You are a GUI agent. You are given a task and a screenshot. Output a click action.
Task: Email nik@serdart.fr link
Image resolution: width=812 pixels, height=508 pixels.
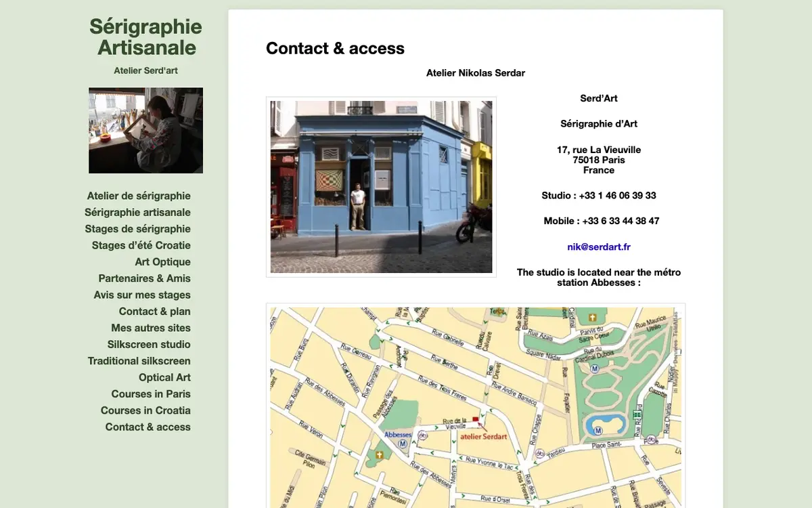599,247
